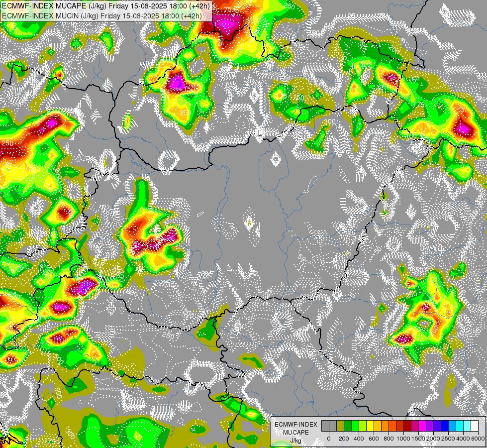The image size is (487, 448).
Task: Click the legend value 2500
Action: (448, 439)
